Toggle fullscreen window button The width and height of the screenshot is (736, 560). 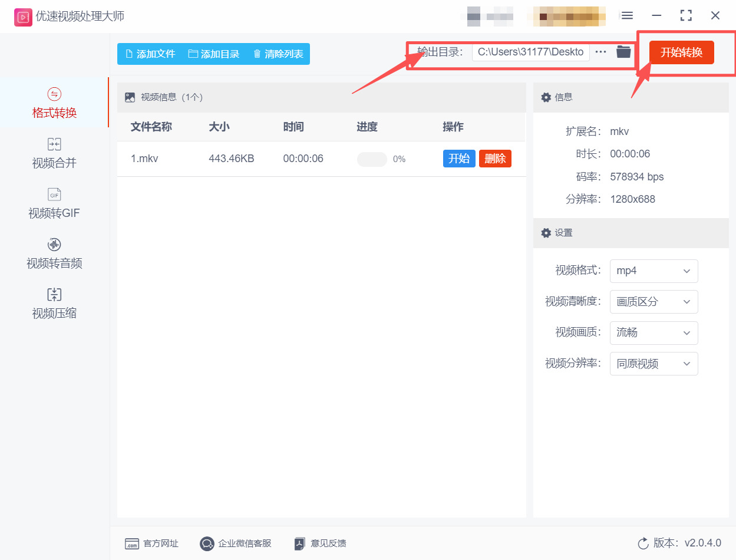(x=686, y=16)
